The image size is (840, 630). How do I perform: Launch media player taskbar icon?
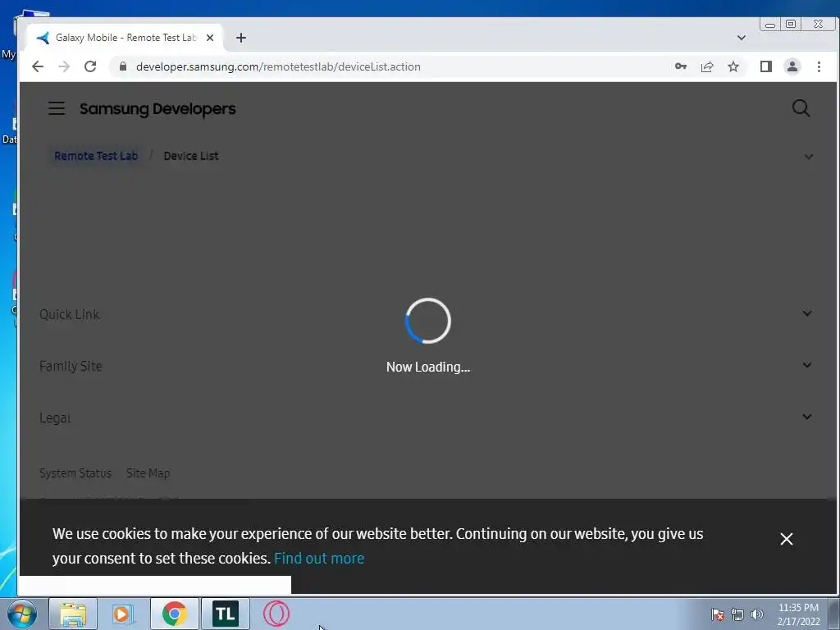click(x=122, y=614)
